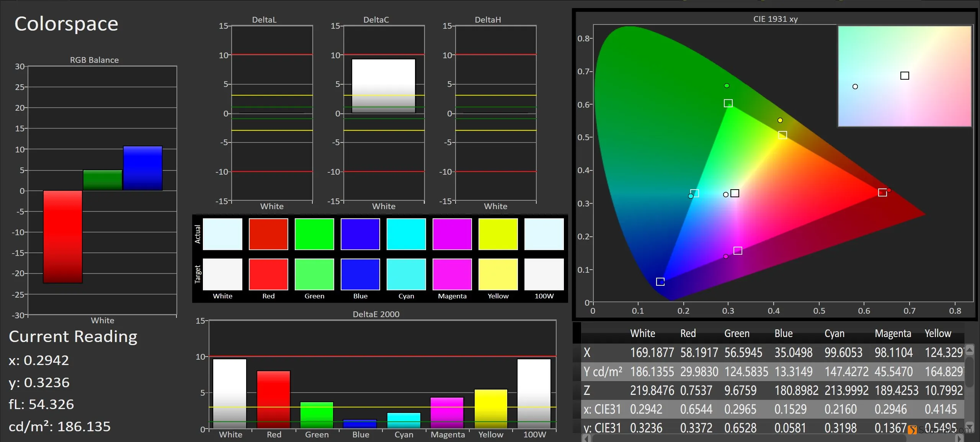Image resolution: width=980 pixels, height=442 pixels.
Task: Click the Target Green swatch
Action: (x=314, y=274)
